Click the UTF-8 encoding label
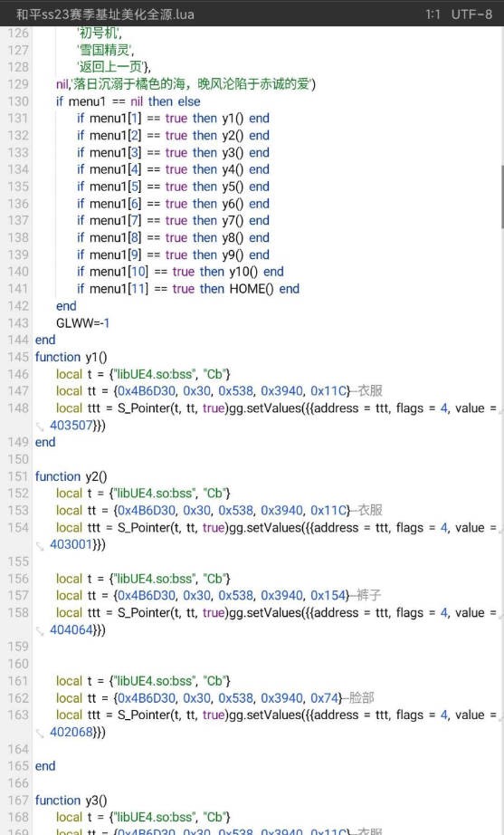This screenshot has height=835, width=504. [x=471, y=14]
